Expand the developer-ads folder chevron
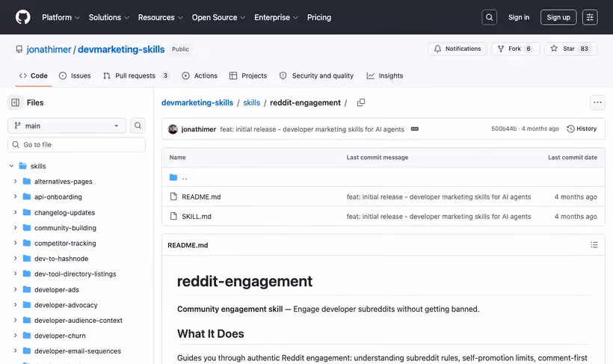Screen dimensions: 613x364 15,289
